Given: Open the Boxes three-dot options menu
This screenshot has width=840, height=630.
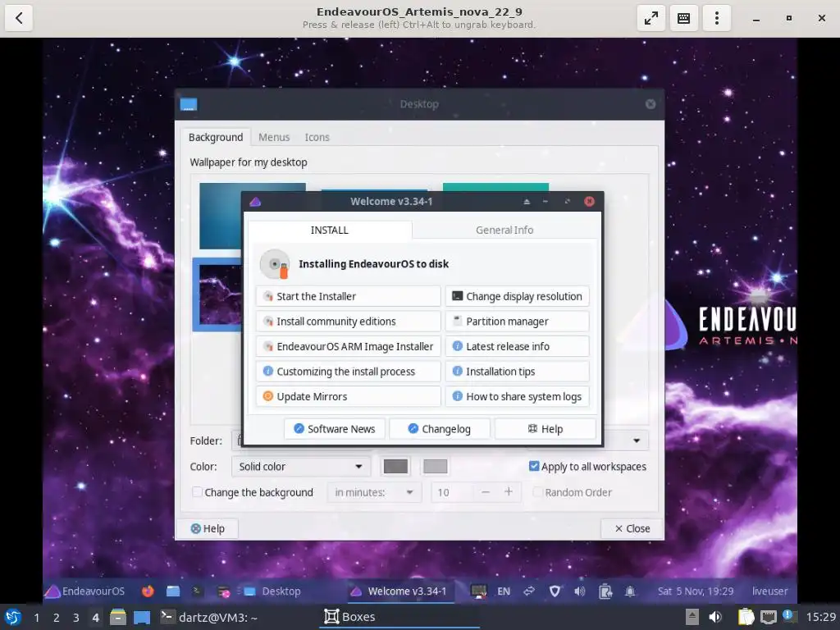Looking at the screenshot, I should pyautogui.click(x=717, y=18).
